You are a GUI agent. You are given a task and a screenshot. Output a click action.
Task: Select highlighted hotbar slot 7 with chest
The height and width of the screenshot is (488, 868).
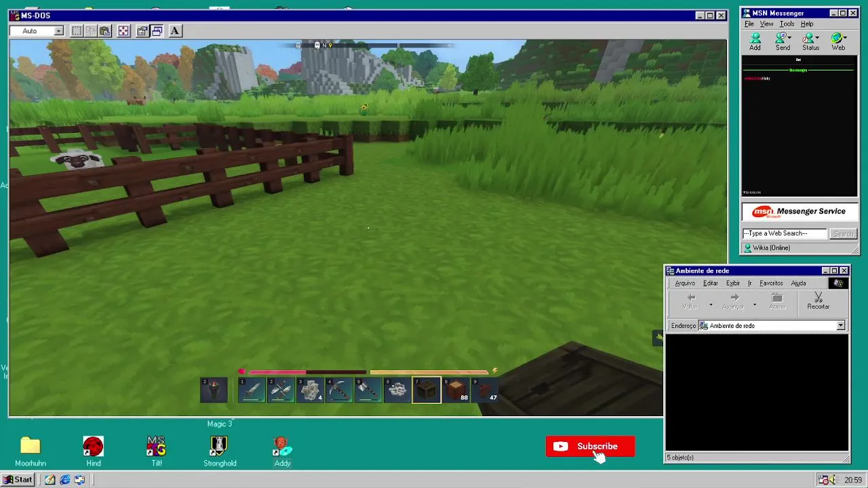[427, 390]
